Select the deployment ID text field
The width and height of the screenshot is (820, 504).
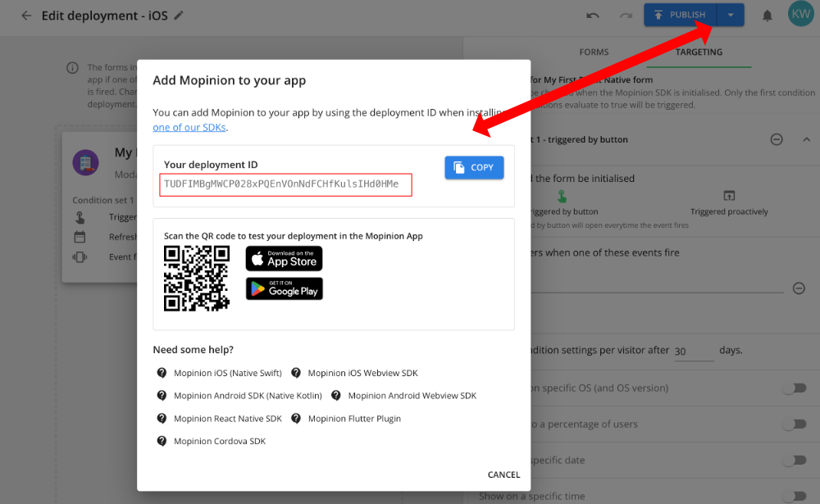tap(285, 184)
